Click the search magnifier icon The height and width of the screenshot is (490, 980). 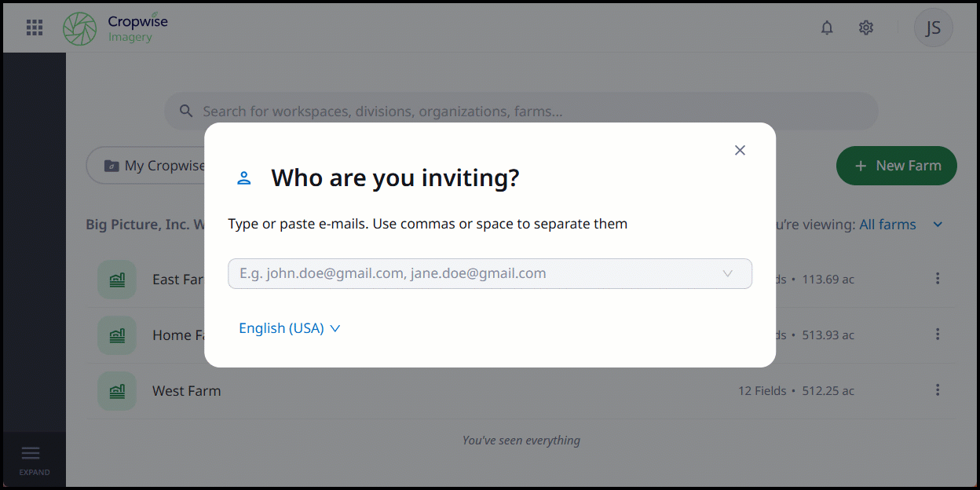coord(186,111)
